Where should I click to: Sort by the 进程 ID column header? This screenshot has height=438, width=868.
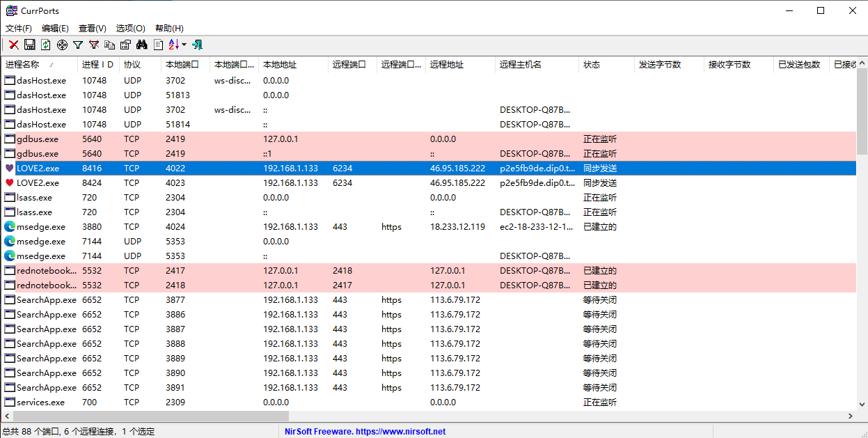click(98, 65)
